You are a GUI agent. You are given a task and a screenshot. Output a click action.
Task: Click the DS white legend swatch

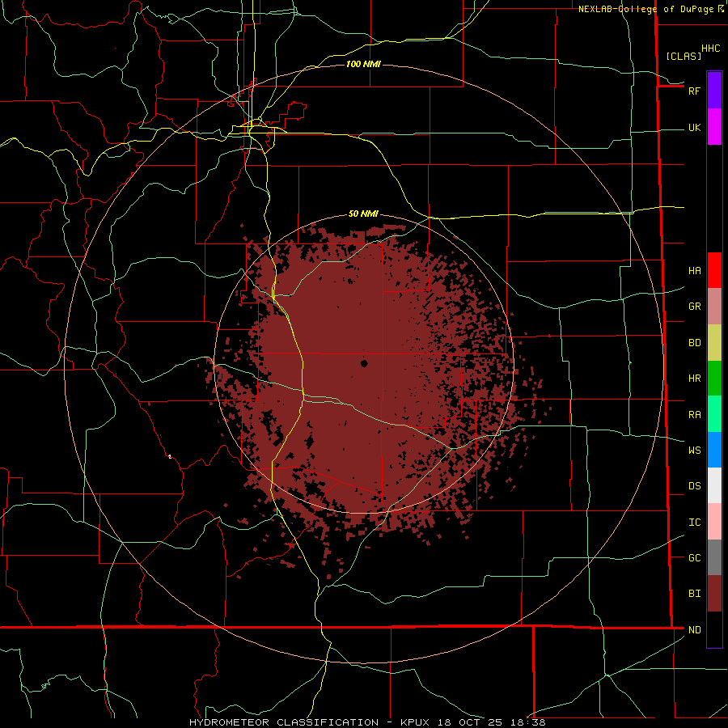714,485
